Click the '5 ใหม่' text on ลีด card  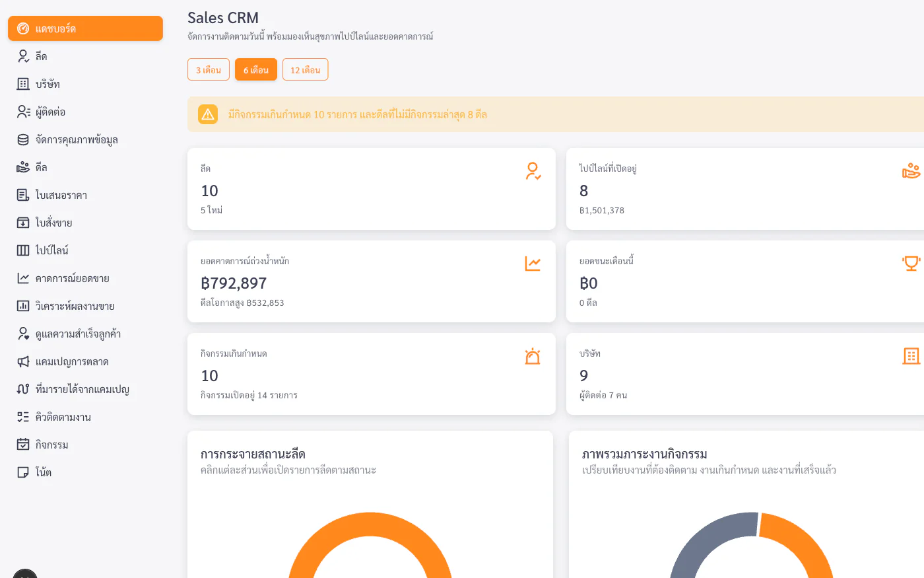coord(211,210)
